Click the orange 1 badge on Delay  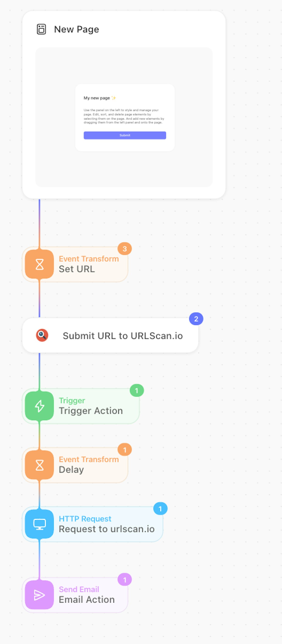click(125, 450)
